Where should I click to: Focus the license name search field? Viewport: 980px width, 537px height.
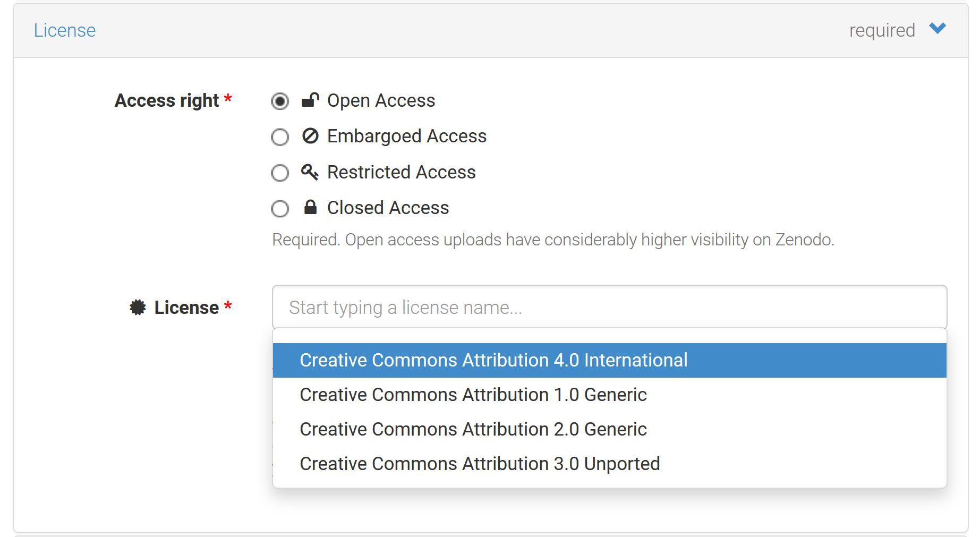tap(609, 308)
